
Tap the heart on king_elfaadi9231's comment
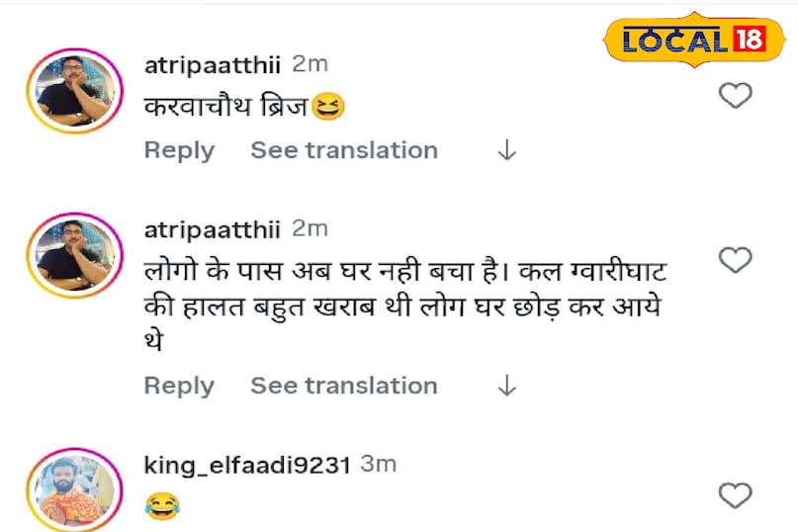[x=735, y=495]
